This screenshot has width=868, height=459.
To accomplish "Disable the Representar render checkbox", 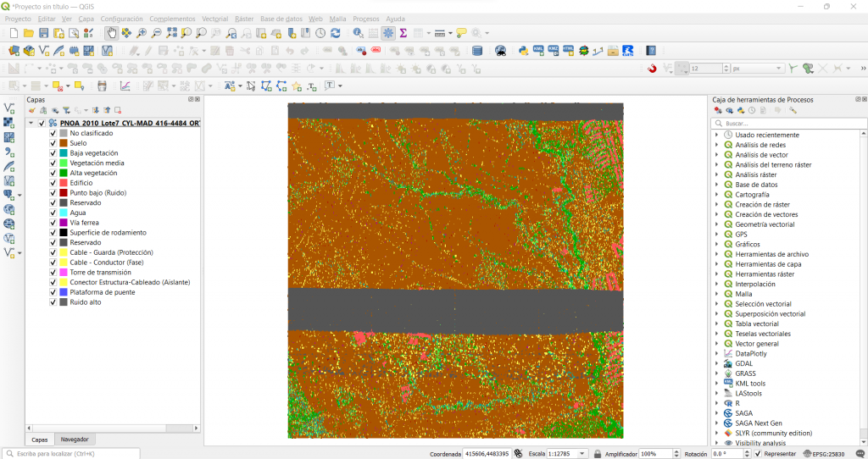I will pos(757,454).
